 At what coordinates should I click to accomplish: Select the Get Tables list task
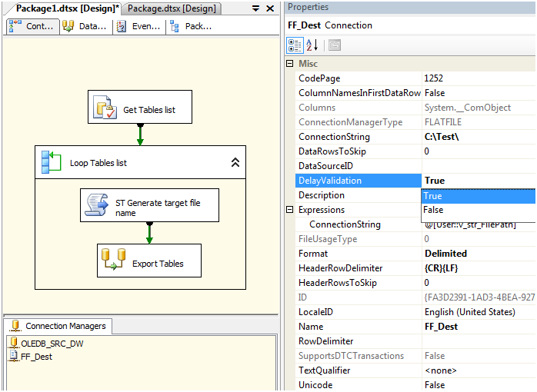[140, 107]
